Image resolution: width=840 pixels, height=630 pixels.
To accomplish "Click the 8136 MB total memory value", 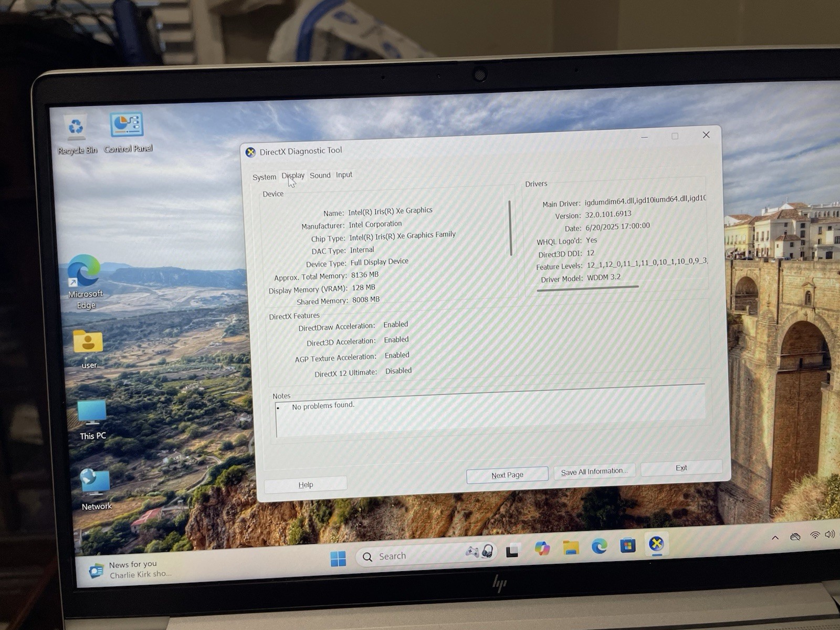I will click(364, 275).
